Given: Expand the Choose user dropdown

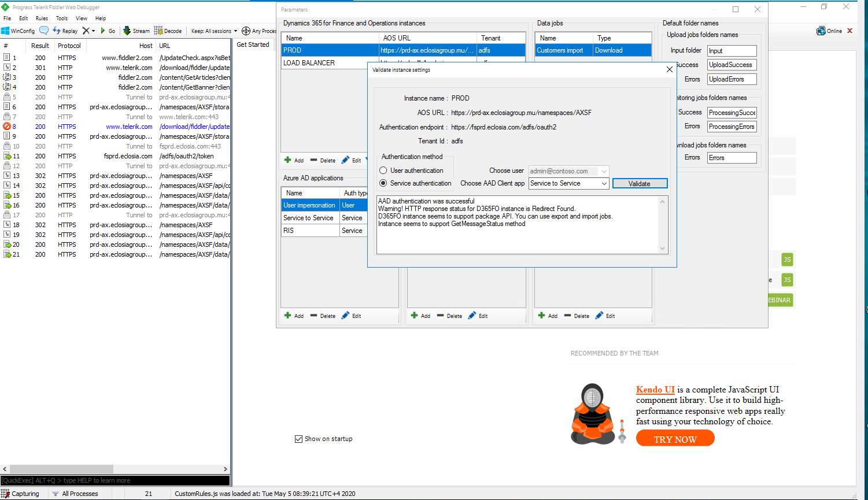Looking at the screenshot, I should (x=603, y=171).
